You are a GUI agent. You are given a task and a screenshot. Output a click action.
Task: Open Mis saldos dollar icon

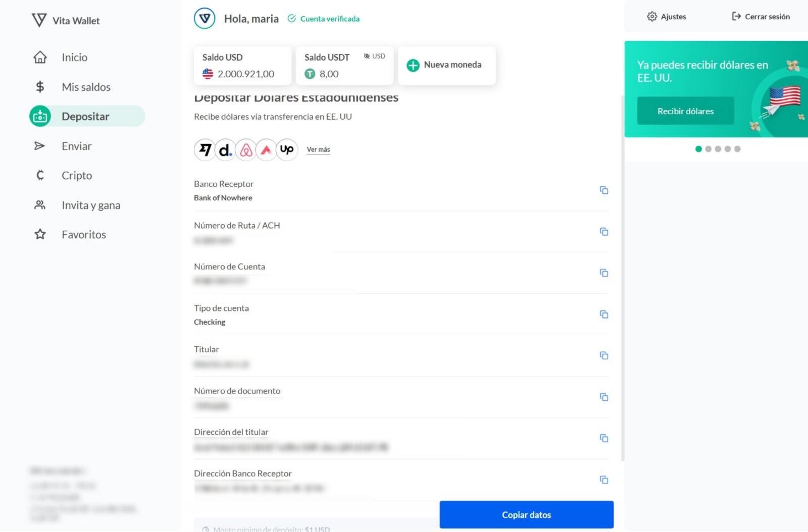(x=40, y=86)
